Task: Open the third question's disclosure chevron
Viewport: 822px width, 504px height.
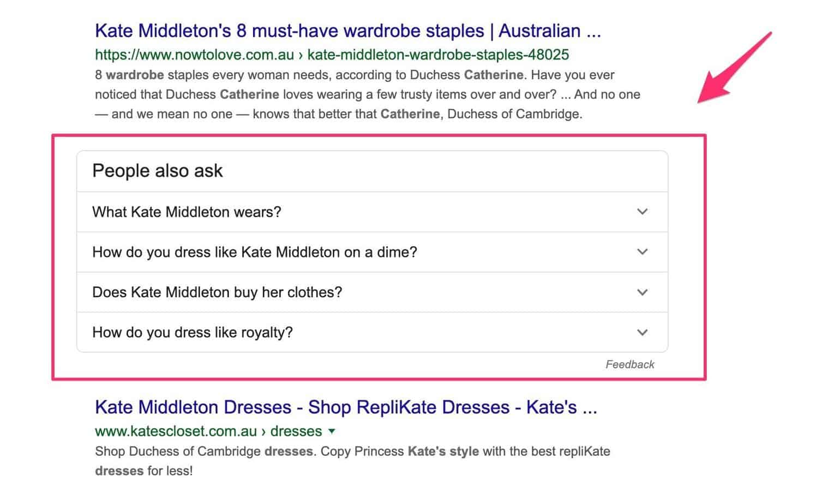Action: click(x=642, y=292)
